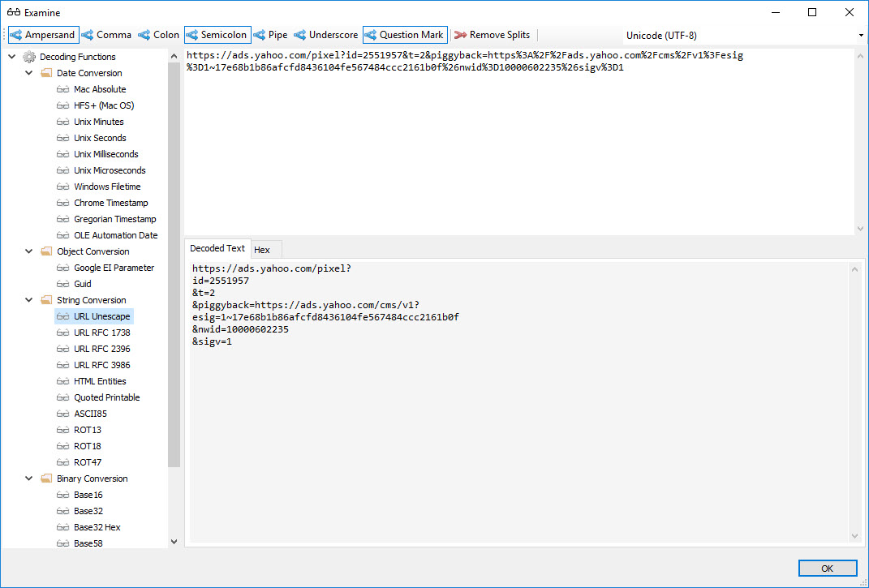Viewport: 869px width, 588px height.
Task: Collapse the Object Conversion folder
Action: pyautogui.click(x=29, y=251)
